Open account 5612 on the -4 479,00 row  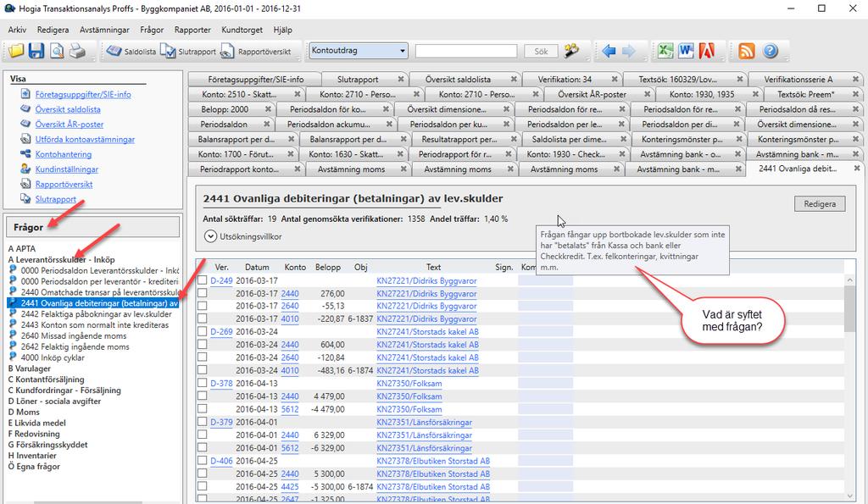click(290, 409)
